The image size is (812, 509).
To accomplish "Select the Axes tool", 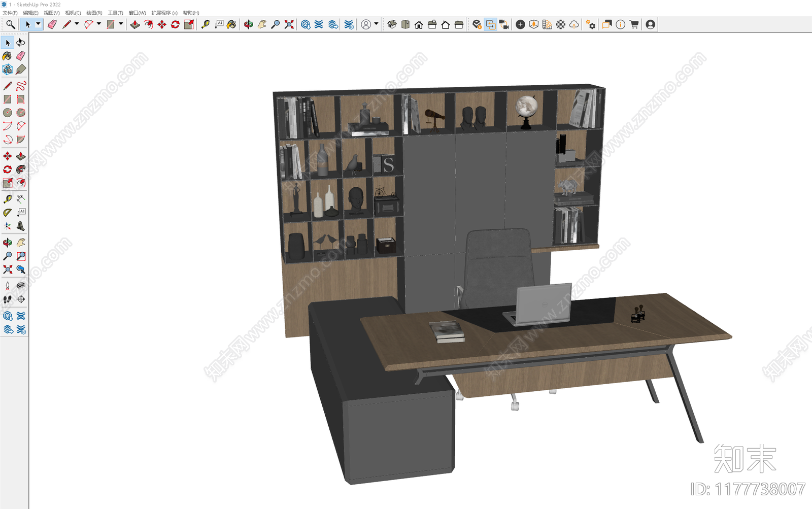I will pos(8,226).
